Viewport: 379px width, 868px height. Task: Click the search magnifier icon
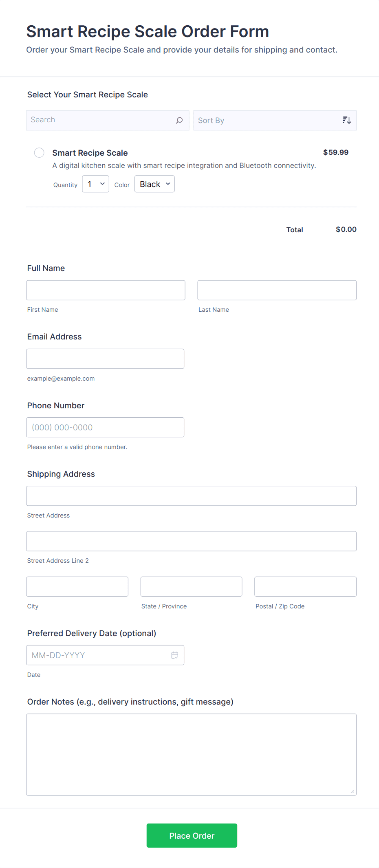(x=179, y=121)
